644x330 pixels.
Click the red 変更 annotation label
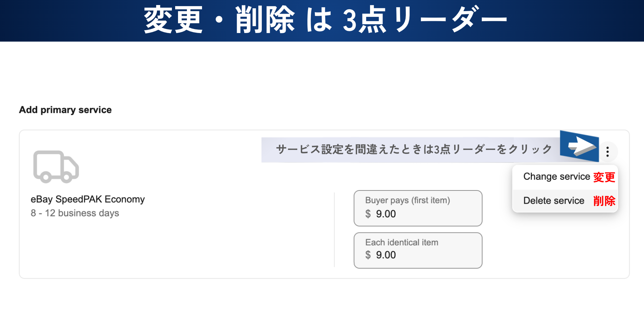(x=604, y=177)
